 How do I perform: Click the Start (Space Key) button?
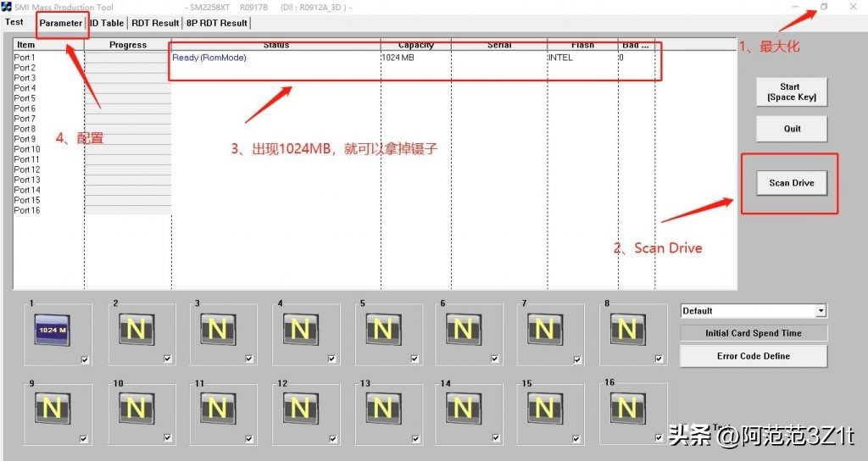tap(792, 92)
